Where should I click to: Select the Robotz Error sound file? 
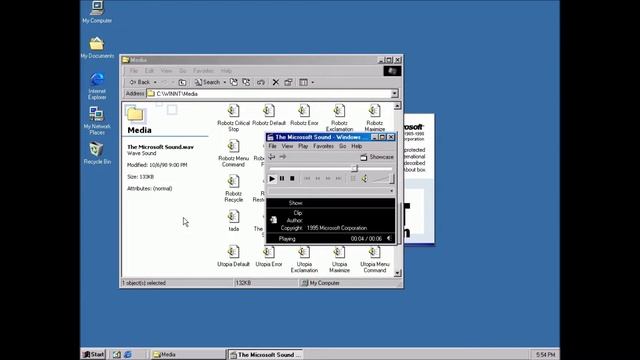point(304,115)
